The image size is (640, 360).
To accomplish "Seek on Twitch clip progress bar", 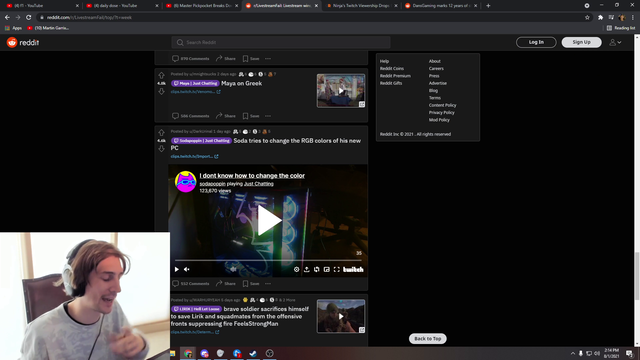I will coord(268,260).
